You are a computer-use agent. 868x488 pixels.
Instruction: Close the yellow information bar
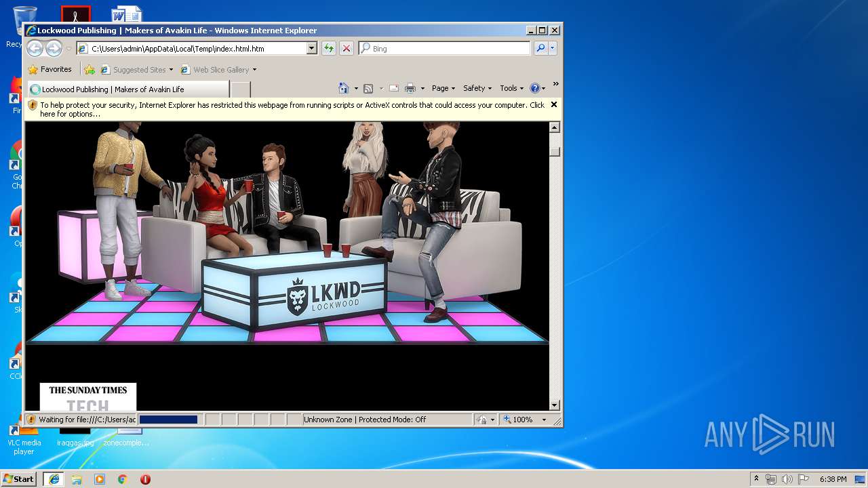[x=554, y=104]
